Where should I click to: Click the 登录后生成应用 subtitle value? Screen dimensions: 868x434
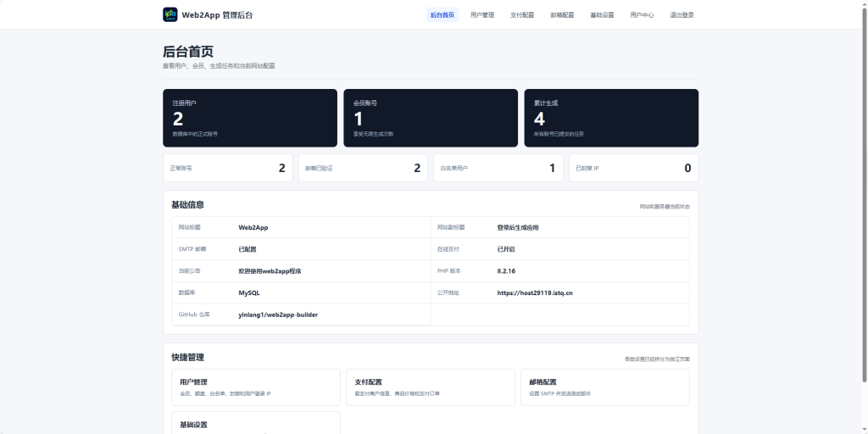click(518, 227)
